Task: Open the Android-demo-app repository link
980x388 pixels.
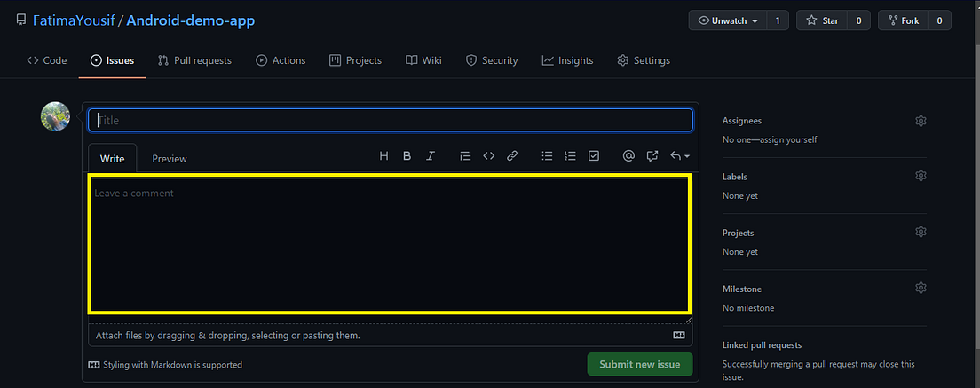Action: coord(191,20)
